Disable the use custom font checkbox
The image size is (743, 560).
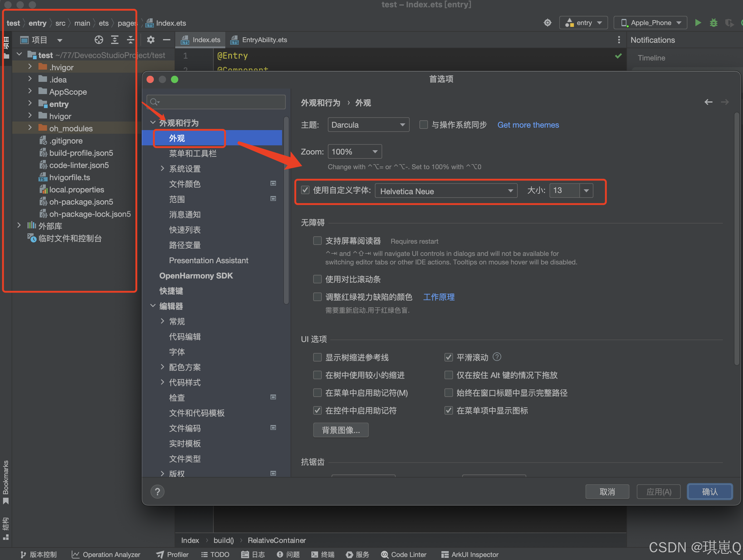(305, 190)
